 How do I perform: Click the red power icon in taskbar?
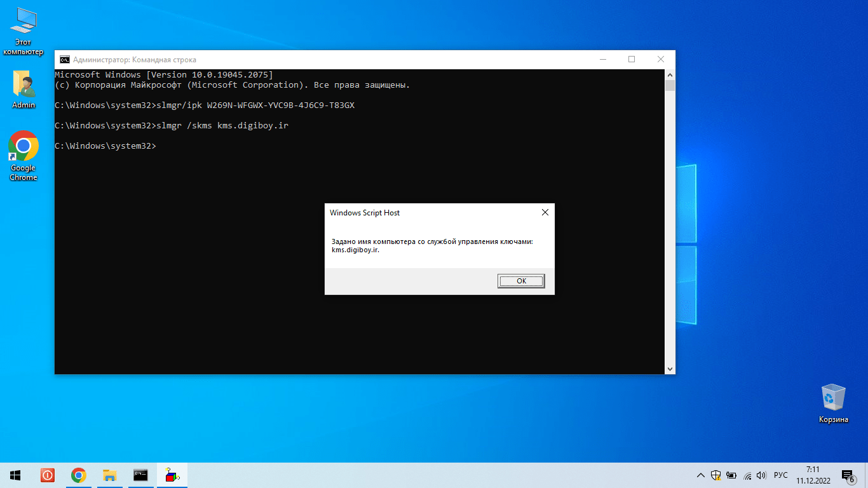pos(48,475)
